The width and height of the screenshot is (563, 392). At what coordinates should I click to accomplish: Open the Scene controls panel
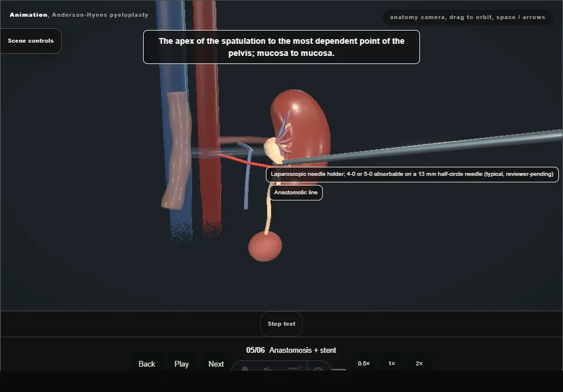coord(31,41)
